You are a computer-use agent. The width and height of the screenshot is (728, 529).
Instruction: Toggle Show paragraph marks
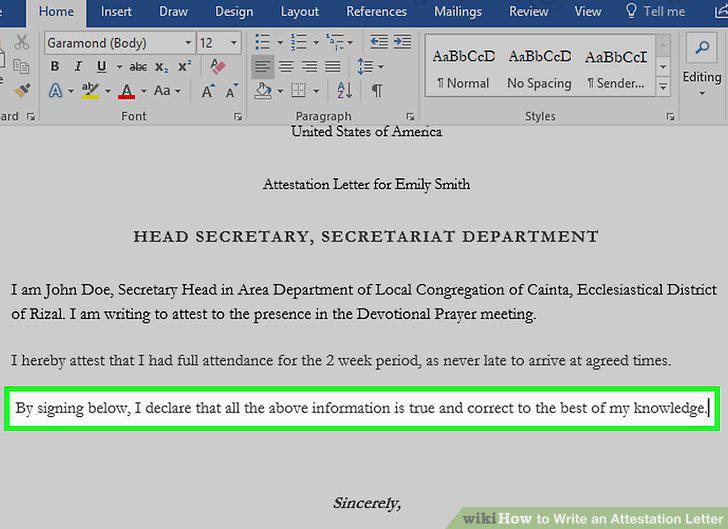point(377,91)
